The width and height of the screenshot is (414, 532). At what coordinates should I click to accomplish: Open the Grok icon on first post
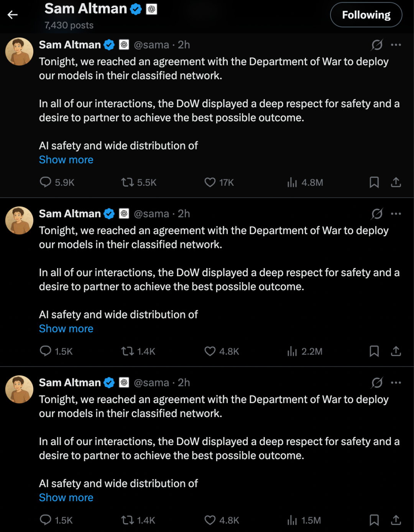coord(377,45)
